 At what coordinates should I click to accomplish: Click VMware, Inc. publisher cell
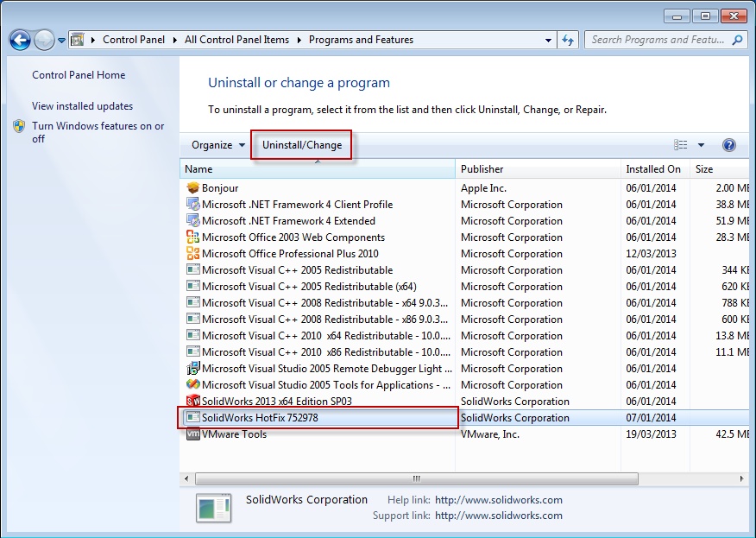click(490, 434)
